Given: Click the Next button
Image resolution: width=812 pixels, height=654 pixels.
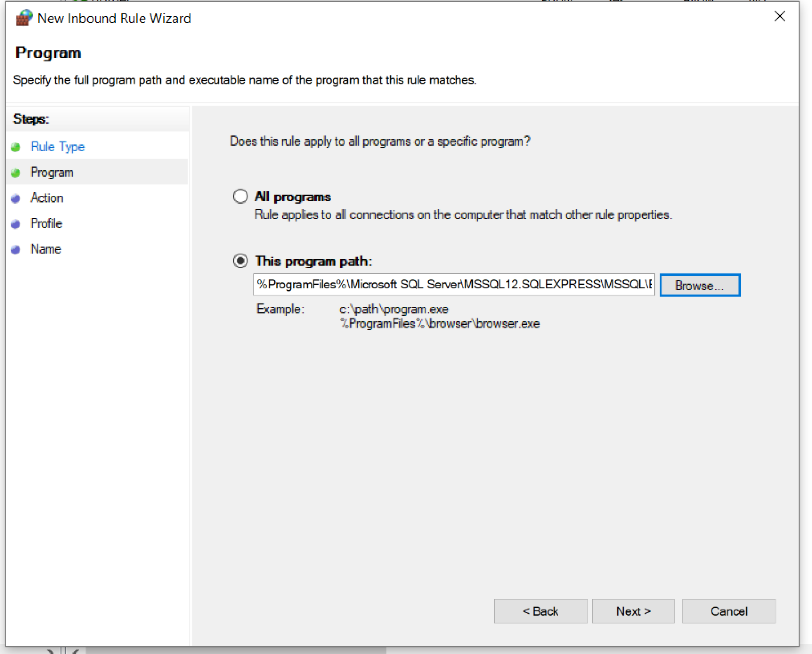Looking at the screenshot, I should coord(633,611).
